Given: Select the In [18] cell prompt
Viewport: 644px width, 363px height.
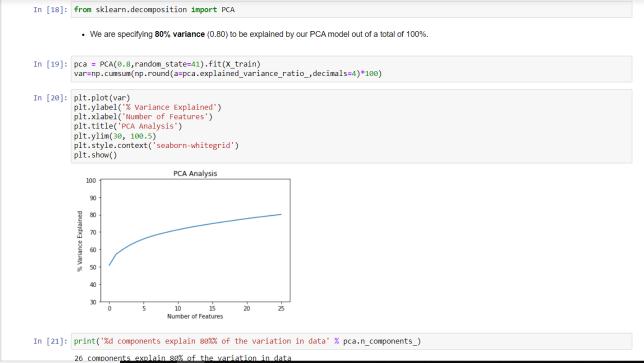Looking at the screenshot, I should click(x=50, y=9).
